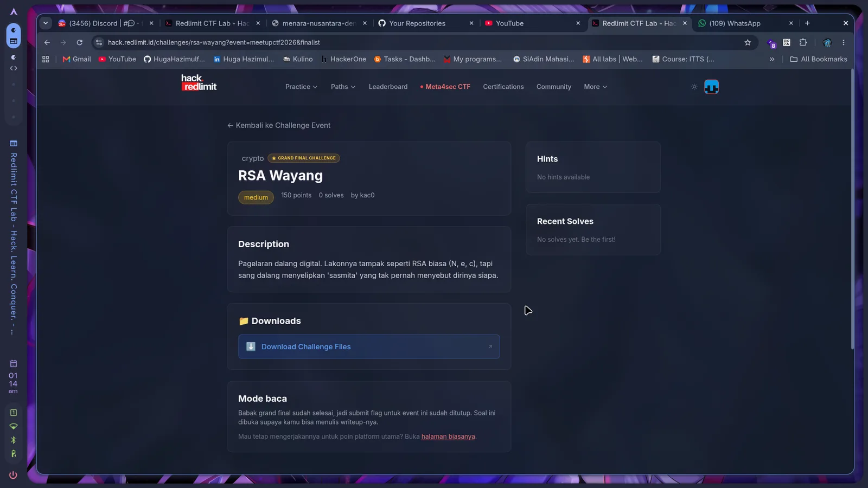Screen dimensions: 868x488
Task: Expand the Paths dropdown menu
Action: 343,87
